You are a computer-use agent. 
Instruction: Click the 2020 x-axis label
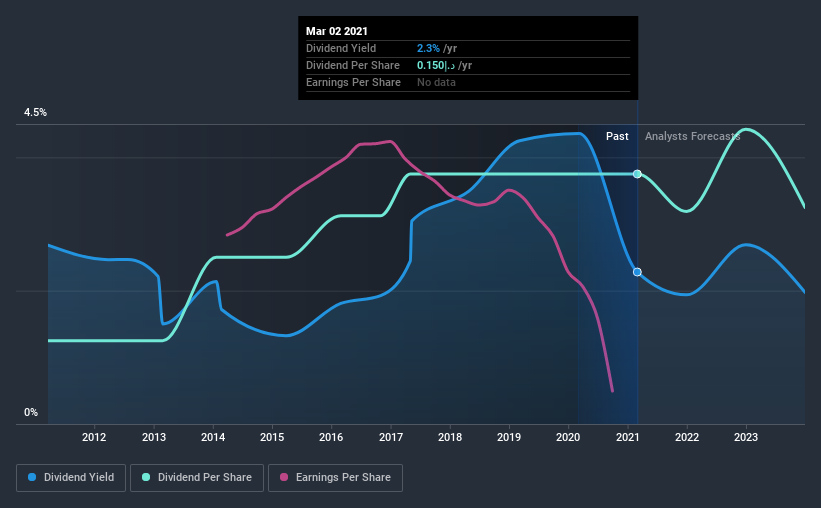coord(568,437)
